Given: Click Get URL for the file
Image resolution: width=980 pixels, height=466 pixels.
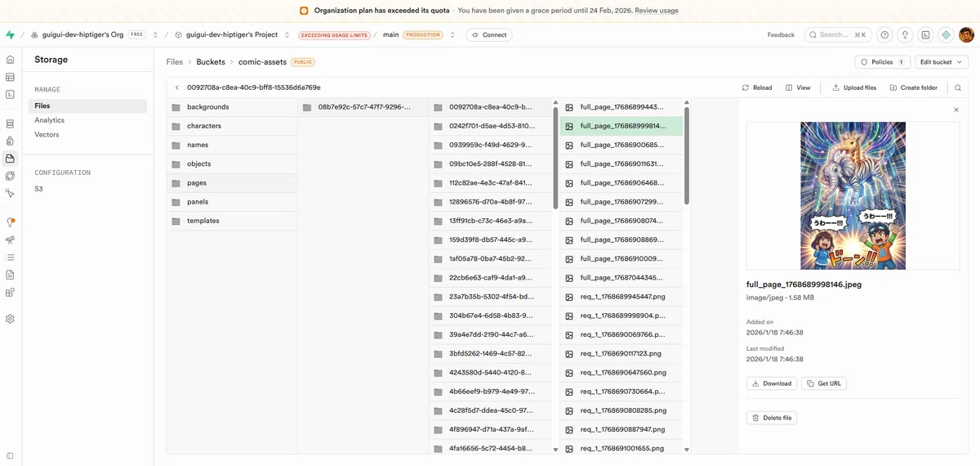Looking at the screenshot, I should point(824,383).
